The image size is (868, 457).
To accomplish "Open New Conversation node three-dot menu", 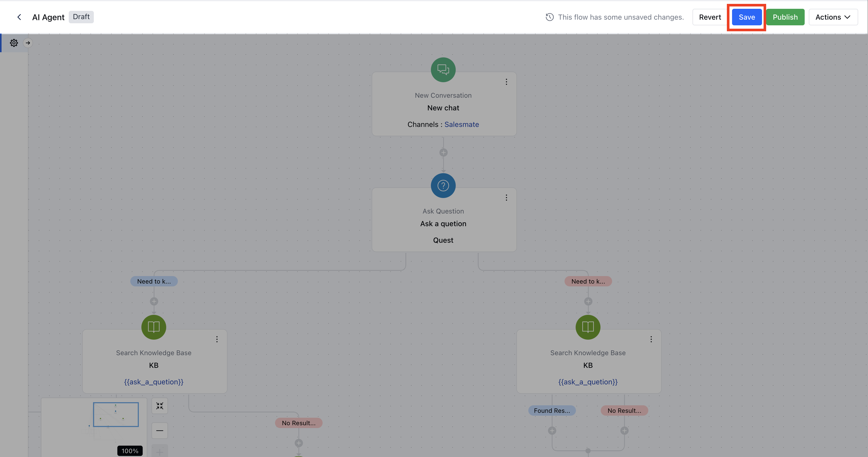I will point(506,82).
